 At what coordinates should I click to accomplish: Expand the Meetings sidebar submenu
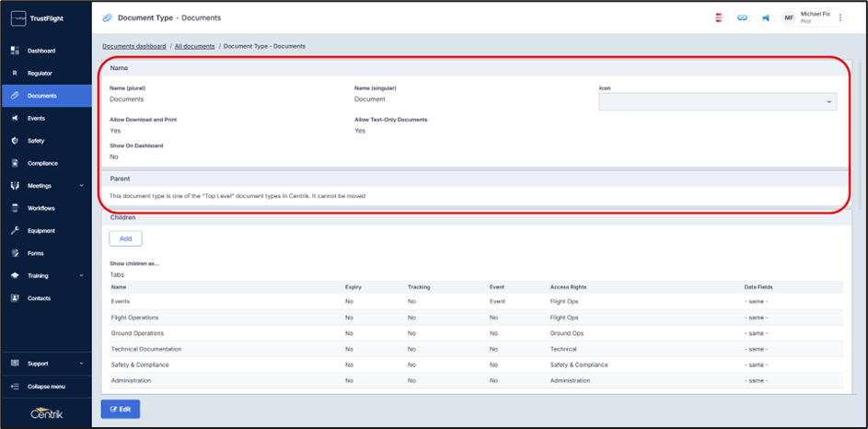(46, 186)
